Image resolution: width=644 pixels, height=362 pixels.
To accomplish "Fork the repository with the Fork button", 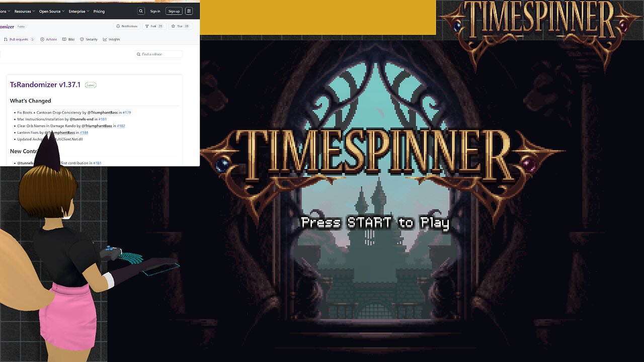I will pyautogui.click(x=153, y=26).
